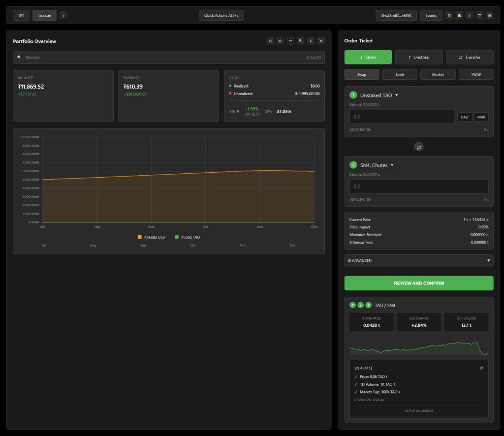Switch to the Taoscan tab

(x=44, y=15)
